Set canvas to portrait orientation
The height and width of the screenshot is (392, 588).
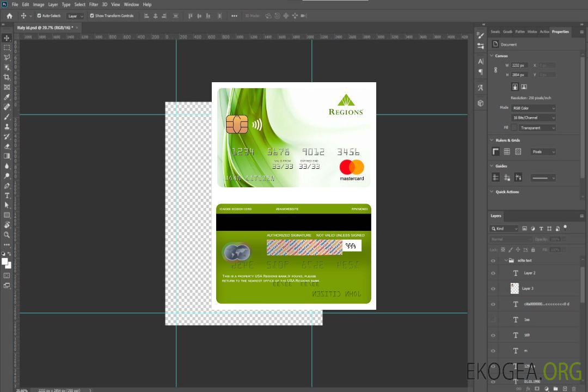515,87
